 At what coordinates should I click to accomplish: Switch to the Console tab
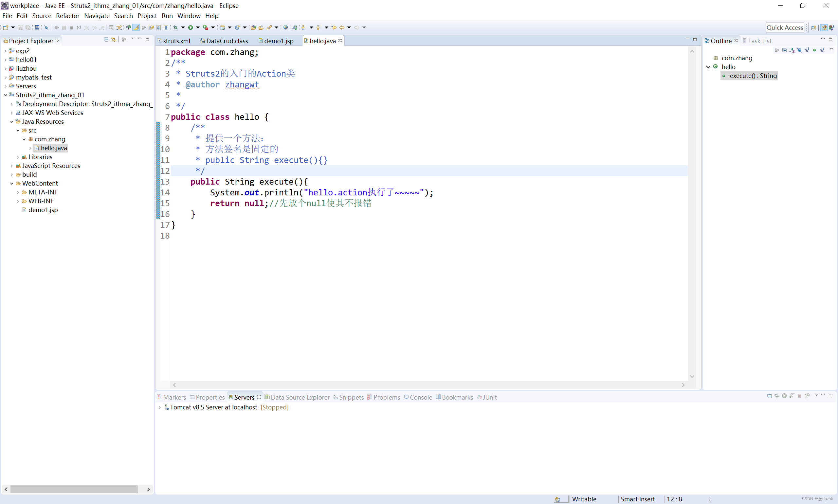pos(418,397)
